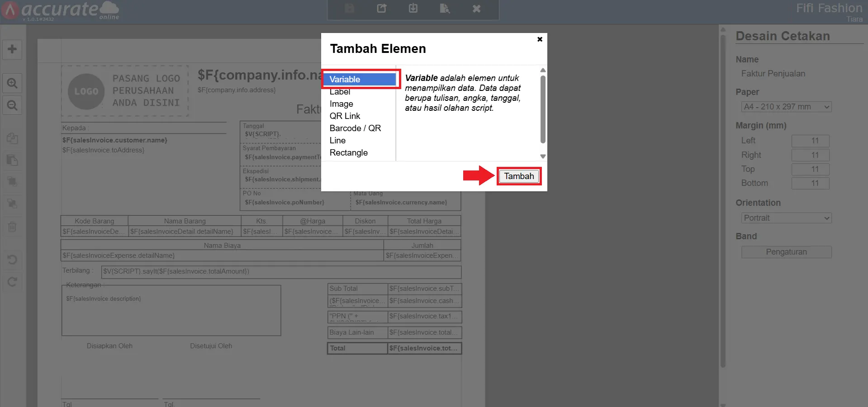This screenshot has width=868, height=407.
Task: Redo the last change
Action: tap(12, 282)
